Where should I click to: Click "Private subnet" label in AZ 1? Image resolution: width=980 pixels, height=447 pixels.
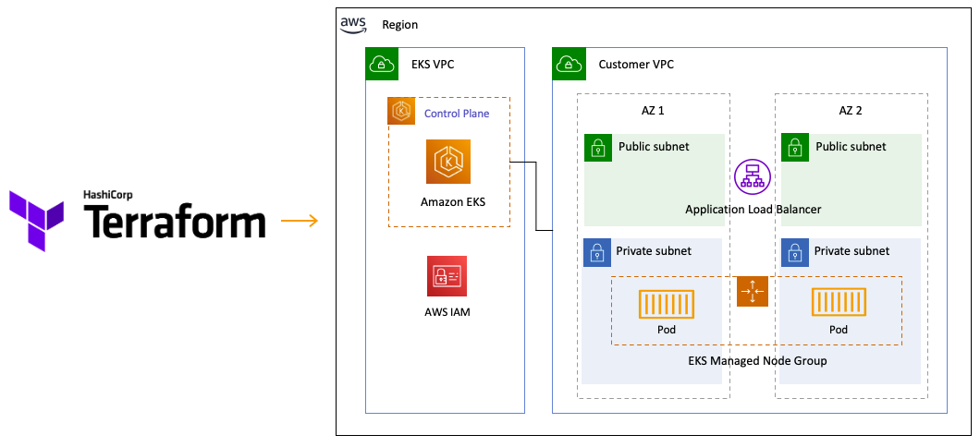point(654,251)
